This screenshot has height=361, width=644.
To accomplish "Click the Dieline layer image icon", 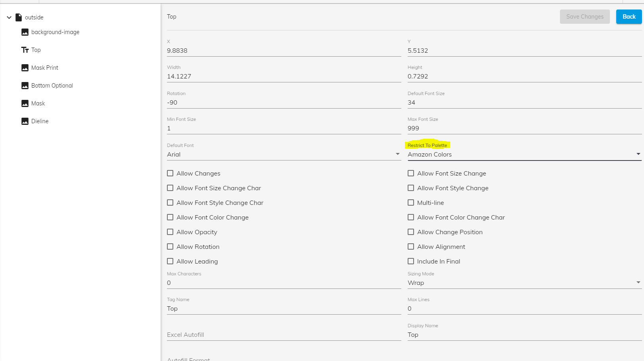I will (25, 121).
